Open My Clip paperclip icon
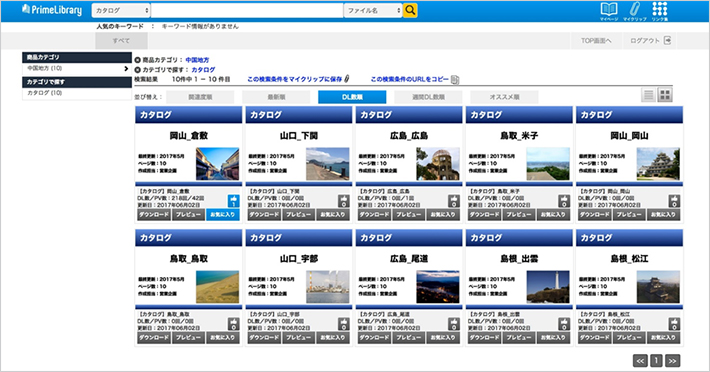 coord(634,10)
